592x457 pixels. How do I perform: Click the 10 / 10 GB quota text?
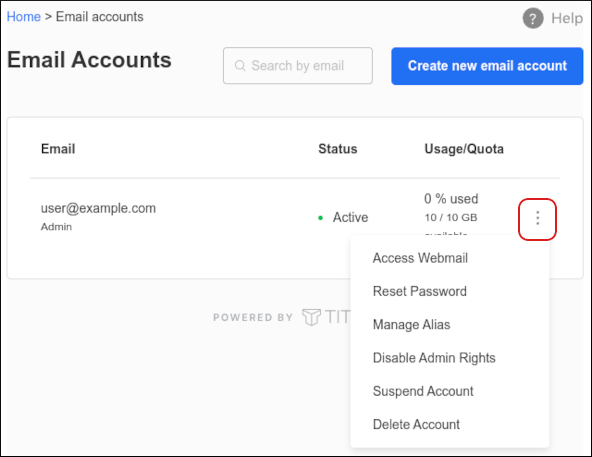click(x=451, y=218)
